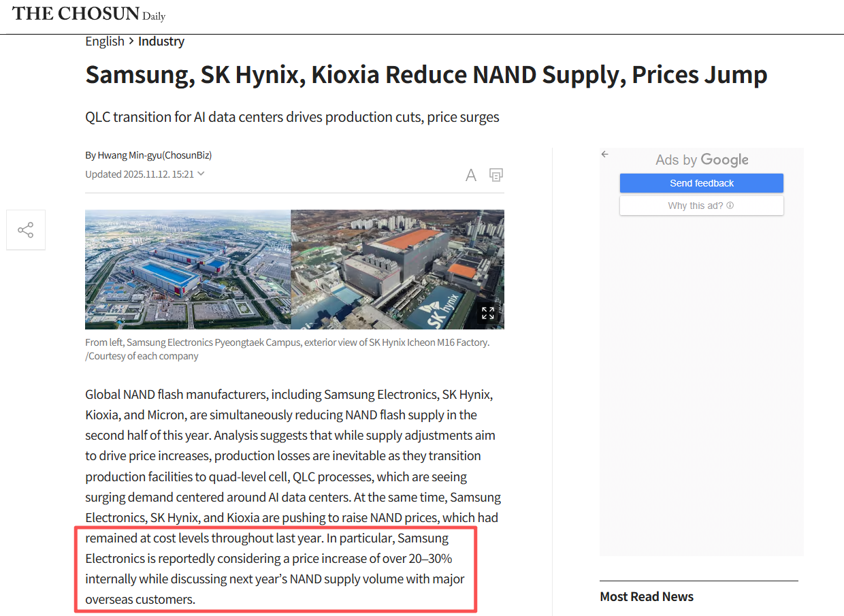Viewport: 844px width, 616px height.
Task: Click the 'Ads by Google' label
Action: (x=702, y=160)
